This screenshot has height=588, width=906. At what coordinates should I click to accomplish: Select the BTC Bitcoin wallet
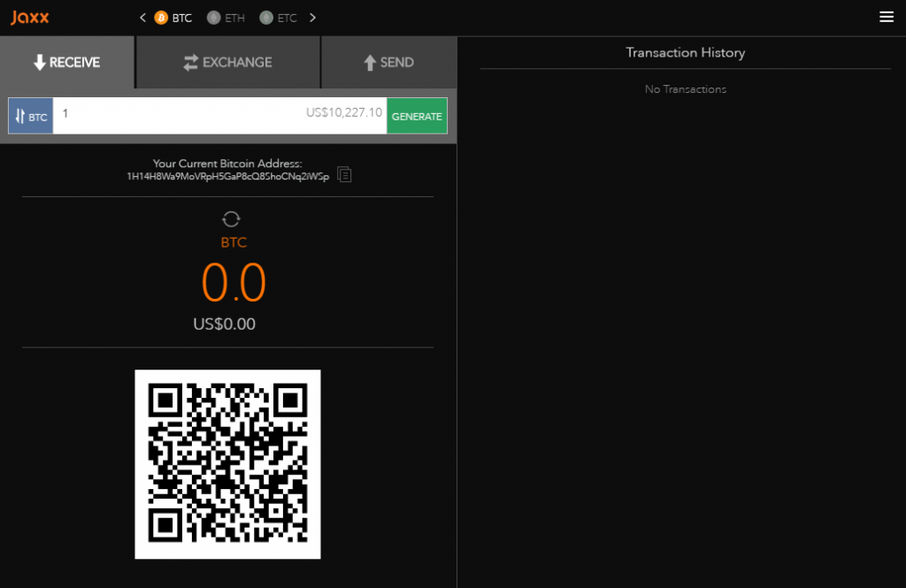click(x=173, y=18)
